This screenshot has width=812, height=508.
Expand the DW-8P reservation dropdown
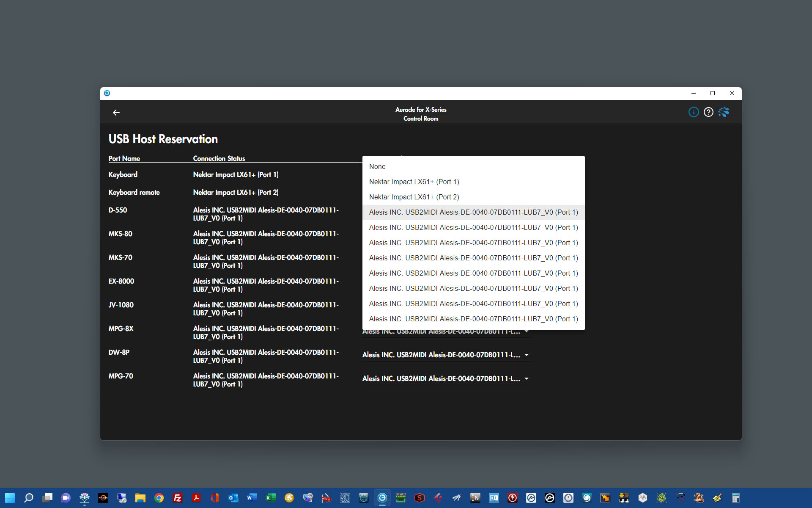(x=527, y=355)
